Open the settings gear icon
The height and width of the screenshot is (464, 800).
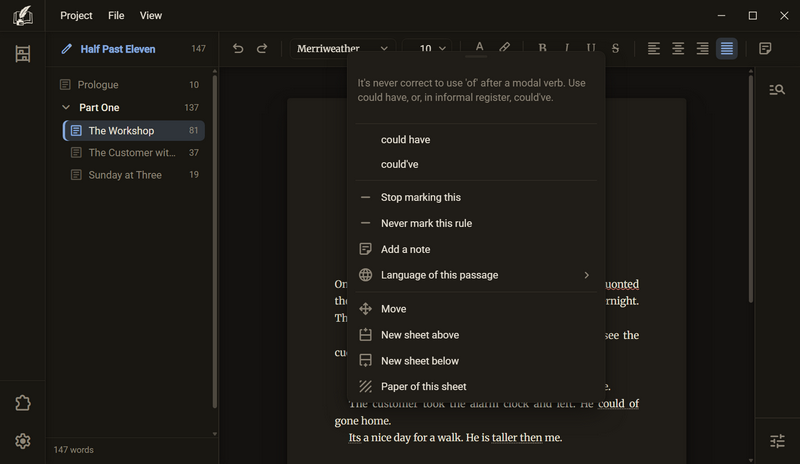[x=22, y=441]
